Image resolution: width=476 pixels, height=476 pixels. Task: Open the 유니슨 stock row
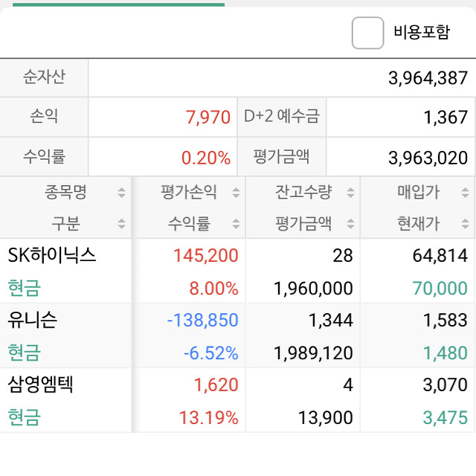point(33,321)
